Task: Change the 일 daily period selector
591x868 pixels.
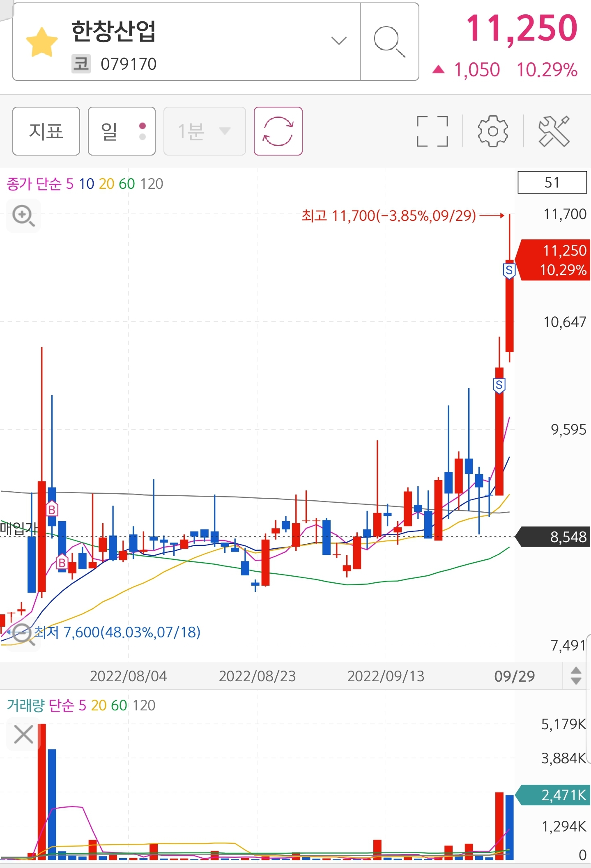Action: click(x=122, y=131)
